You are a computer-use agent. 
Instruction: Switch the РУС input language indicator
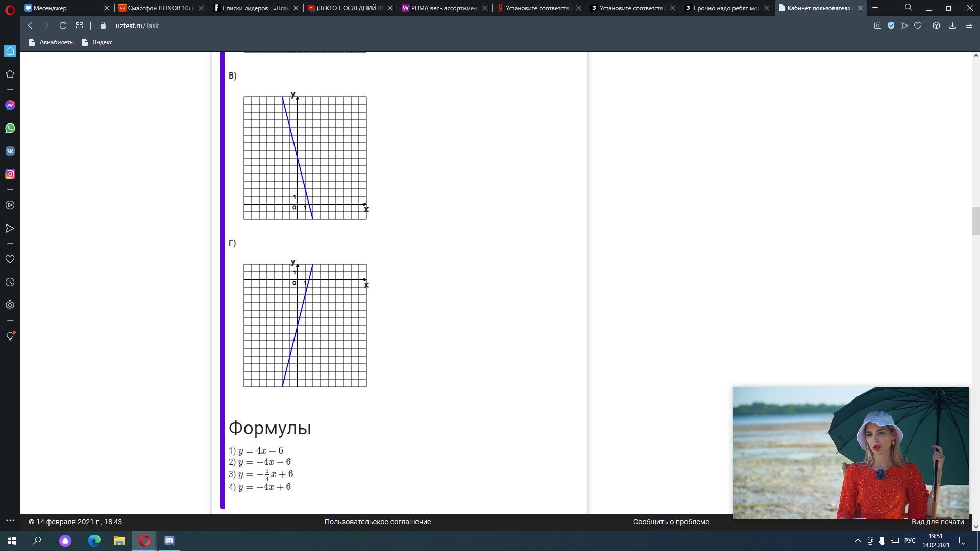click(x=910, y=541)
